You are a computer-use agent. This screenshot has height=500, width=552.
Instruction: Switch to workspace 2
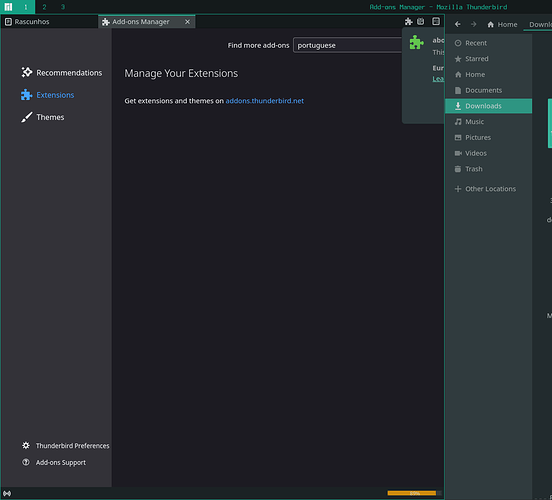[x=44, y=7]
